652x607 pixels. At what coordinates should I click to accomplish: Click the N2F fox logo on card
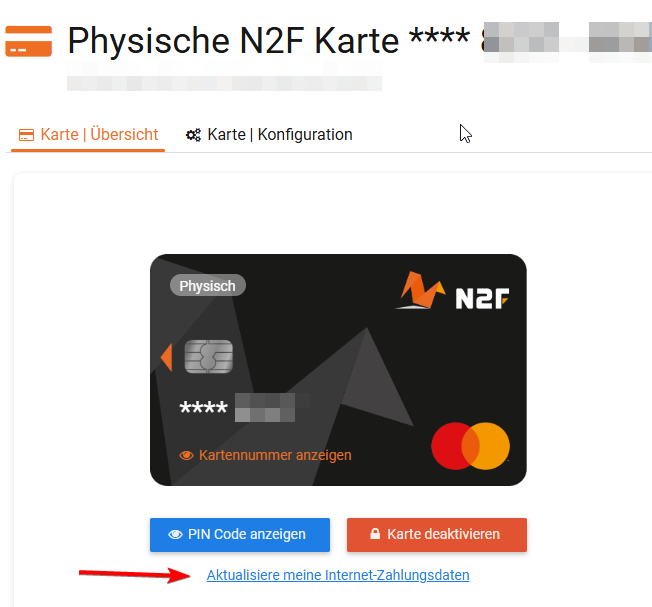point(421,290)
